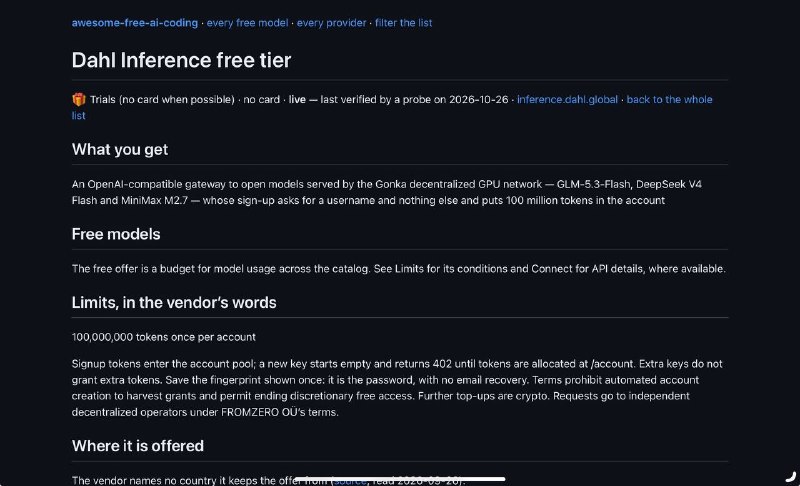Click the Signup tokens terms paragraph

(x=397, y=388)
